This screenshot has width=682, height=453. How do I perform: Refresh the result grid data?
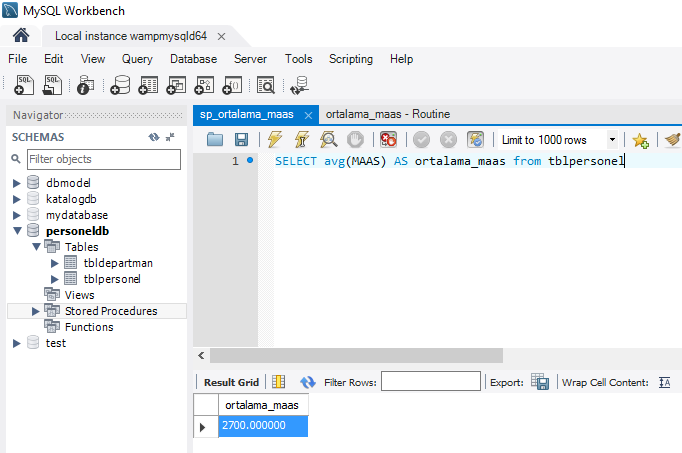pos(308,382)
